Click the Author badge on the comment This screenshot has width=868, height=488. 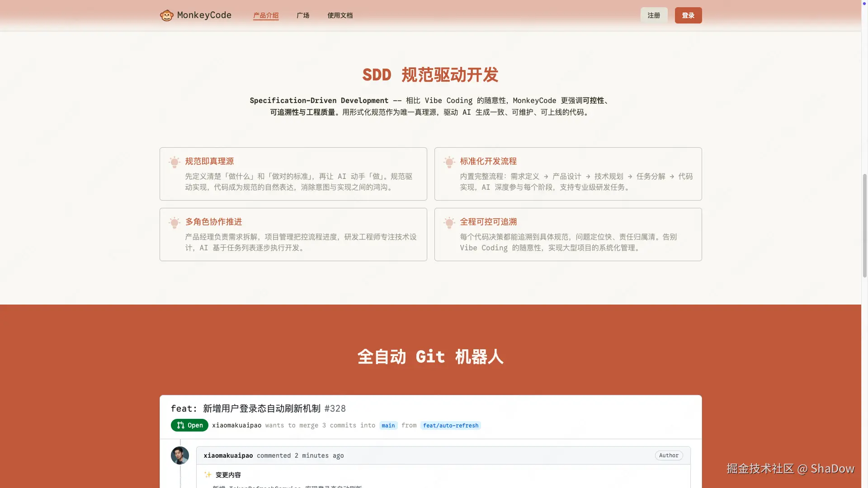click(669, 455)
